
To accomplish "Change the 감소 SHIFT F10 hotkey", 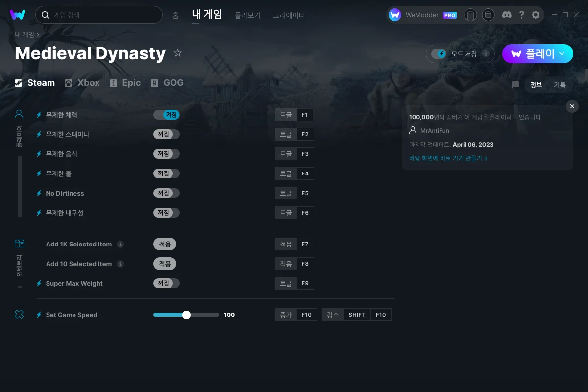I will click(x=357, y=315).
